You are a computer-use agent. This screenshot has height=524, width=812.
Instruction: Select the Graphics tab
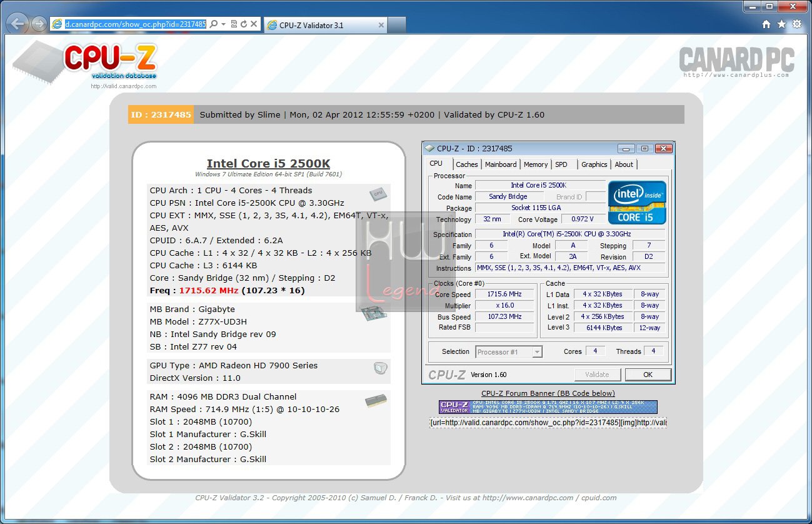click(594, 164)
